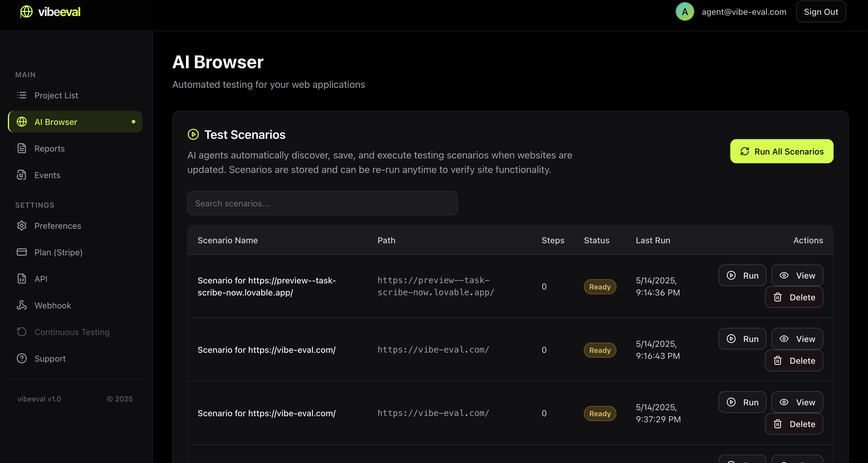
Task: Run the preview--task-scribe-now.lovable.app scenario
Action: (x=742, y=276)
